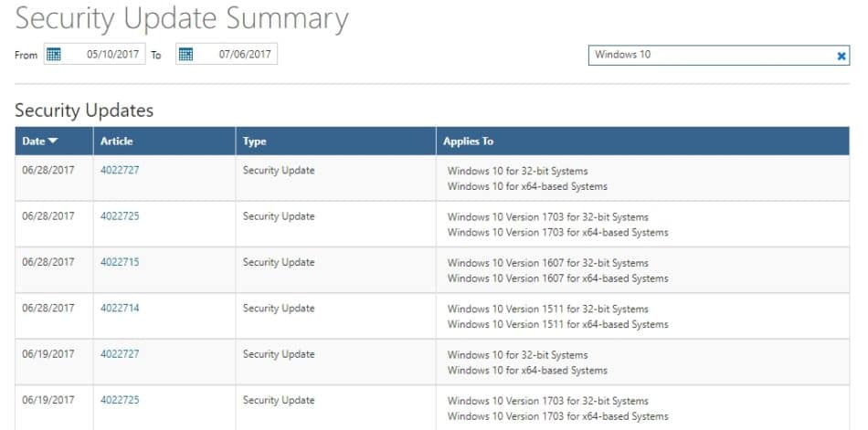This screenshot has width=868, height=430.
Task: Click date 06/28/2017 in 4022715 row
Action: (x=48, y=262)
